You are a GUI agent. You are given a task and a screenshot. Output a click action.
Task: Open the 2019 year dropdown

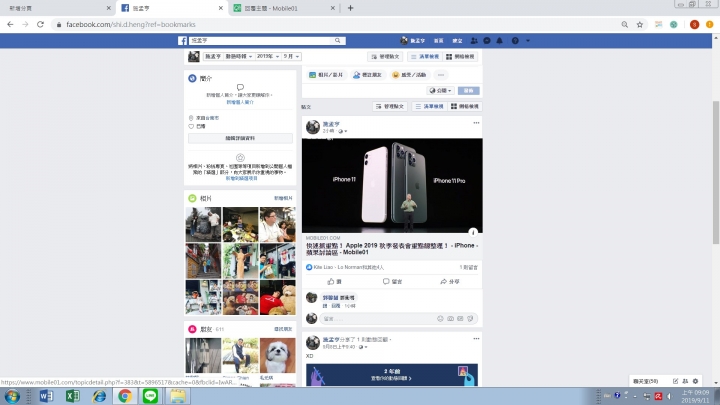pyautogui.click(x=268, y=56)
